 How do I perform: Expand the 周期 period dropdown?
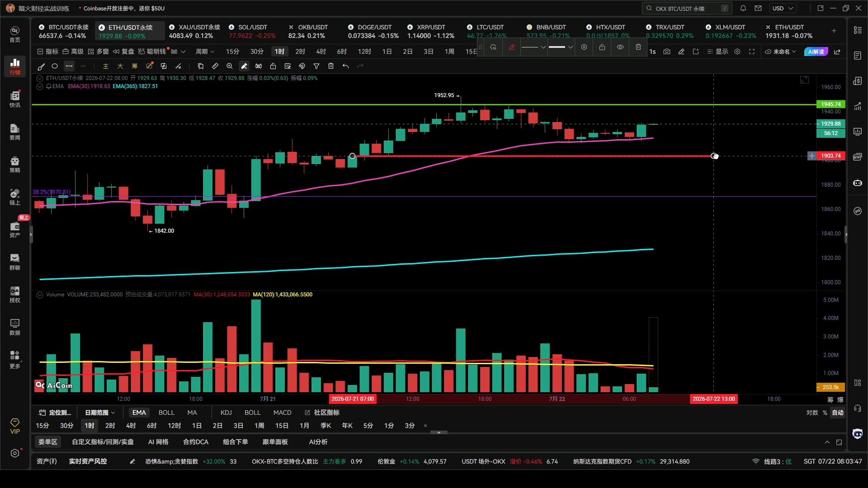click(205, 52)
